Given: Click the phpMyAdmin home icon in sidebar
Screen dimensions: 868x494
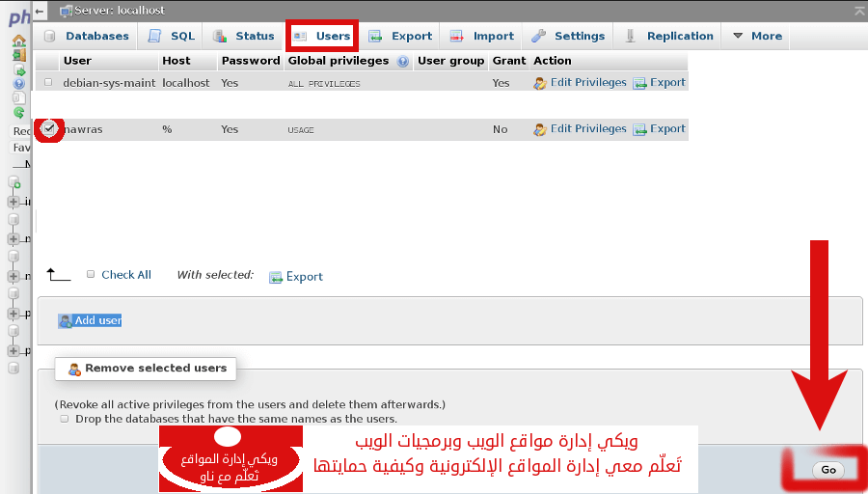Looking at the screenshot, I should [x=18, y=41].
